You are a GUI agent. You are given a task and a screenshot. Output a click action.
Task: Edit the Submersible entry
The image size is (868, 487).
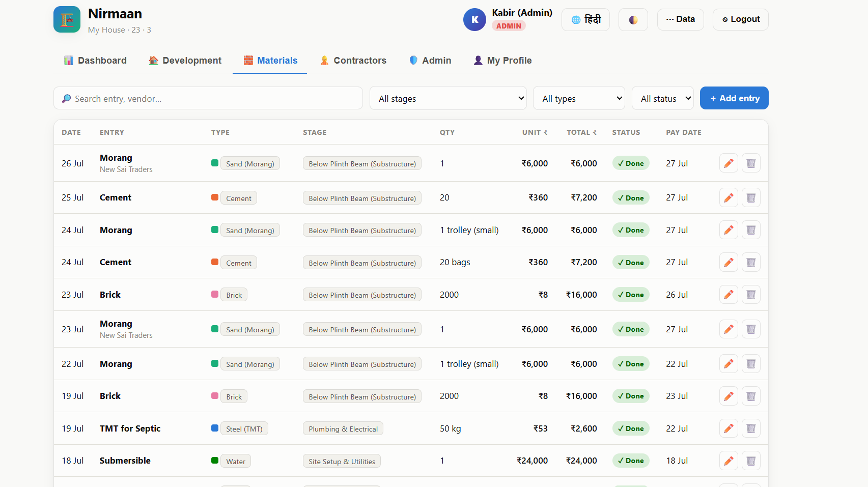729,461
